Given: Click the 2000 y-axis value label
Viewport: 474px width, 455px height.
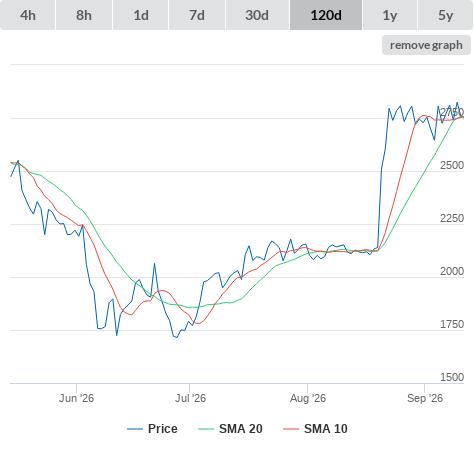Looking at the screenshot, I should [452, 271].
